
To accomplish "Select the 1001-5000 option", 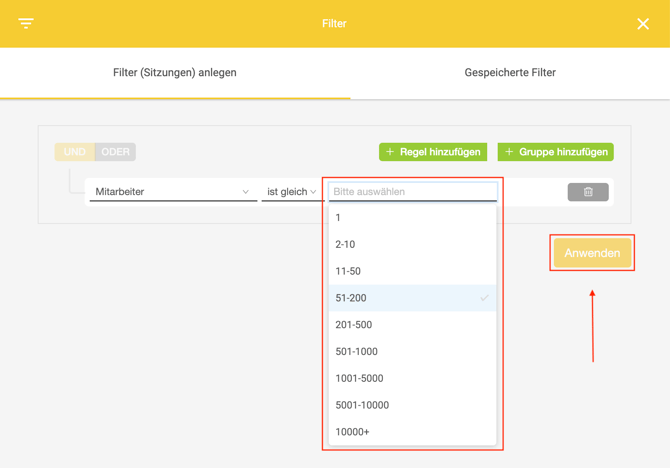I will click(412, 379).
